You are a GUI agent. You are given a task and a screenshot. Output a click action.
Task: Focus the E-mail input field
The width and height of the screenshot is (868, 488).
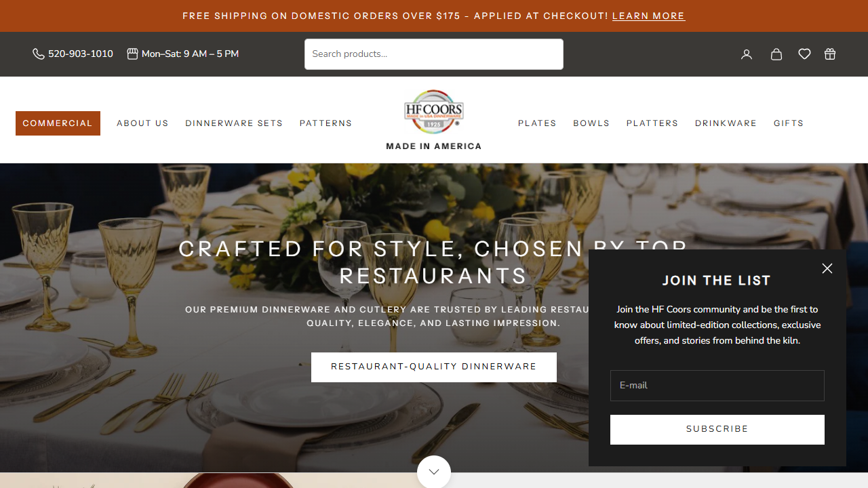pyautogui.click(x=717, y=386)
